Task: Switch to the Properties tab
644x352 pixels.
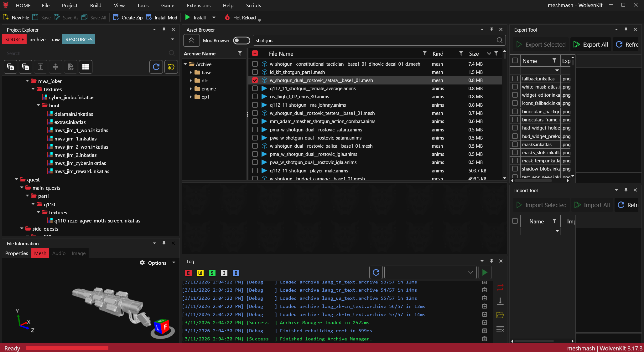Action: (x=16, y=253)
